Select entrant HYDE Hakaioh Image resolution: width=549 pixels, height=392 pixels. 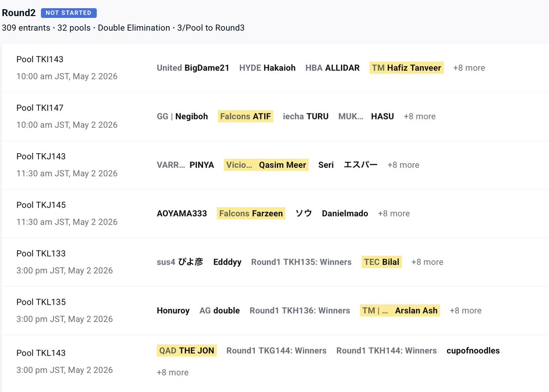pos(267,68)
